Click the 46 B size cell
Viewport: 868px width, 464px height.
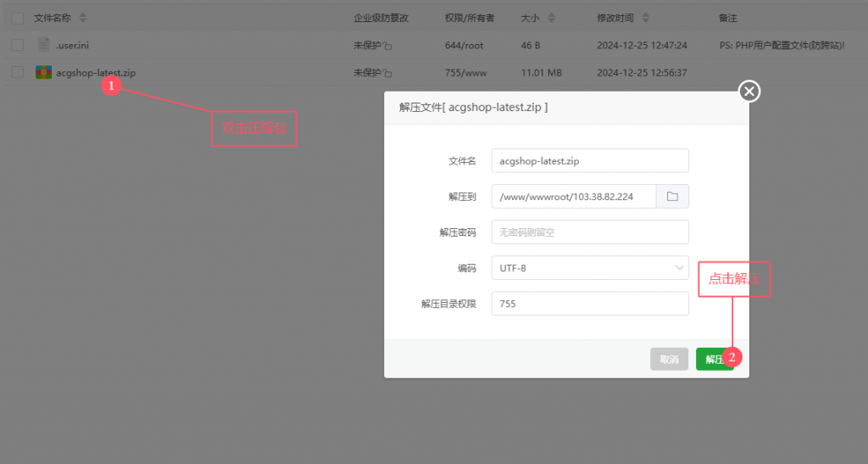tap(531, 46)
